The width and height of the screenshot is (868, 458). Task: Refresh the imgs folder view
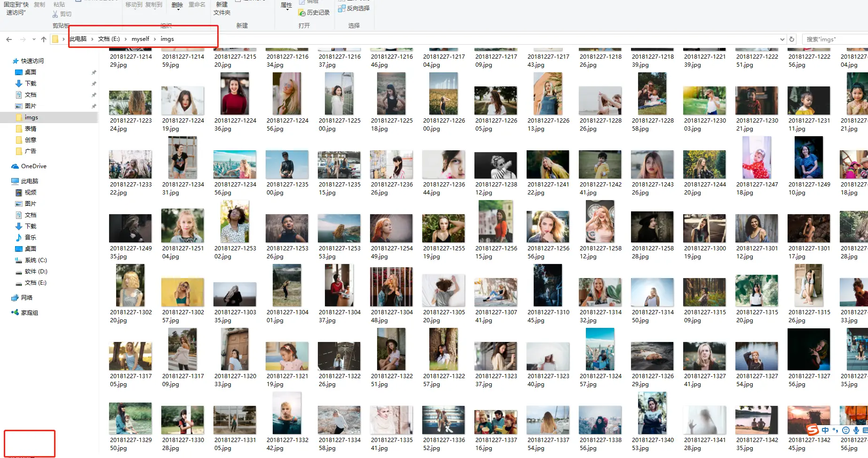click(792, 39)
